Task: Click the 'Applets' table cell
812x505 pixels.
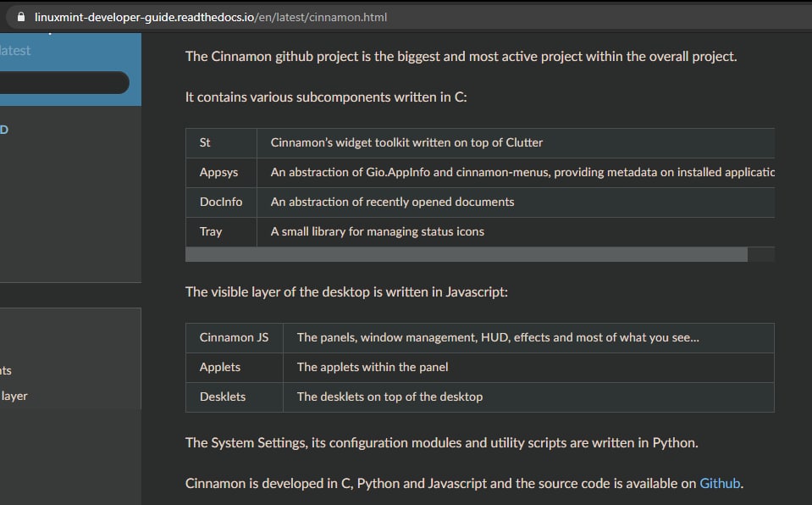Action: point(234,367)
